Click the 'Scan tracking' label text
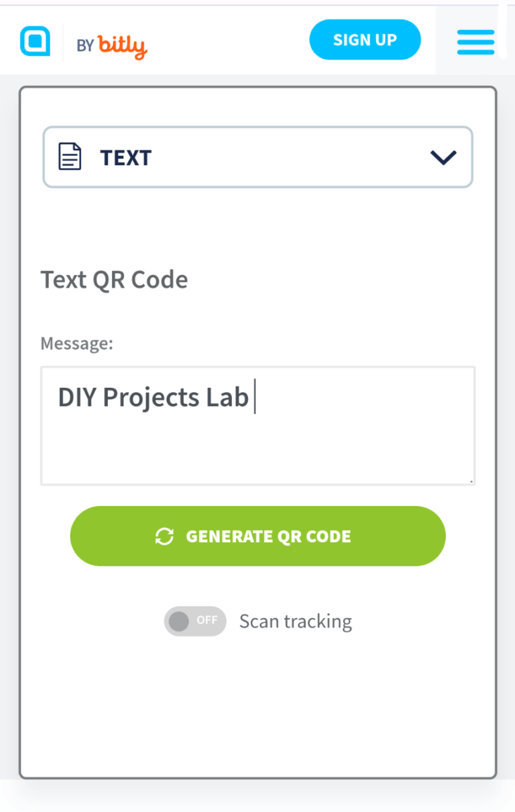The width and height of the screenshot is (515, 812). click(x=295, y=621)
